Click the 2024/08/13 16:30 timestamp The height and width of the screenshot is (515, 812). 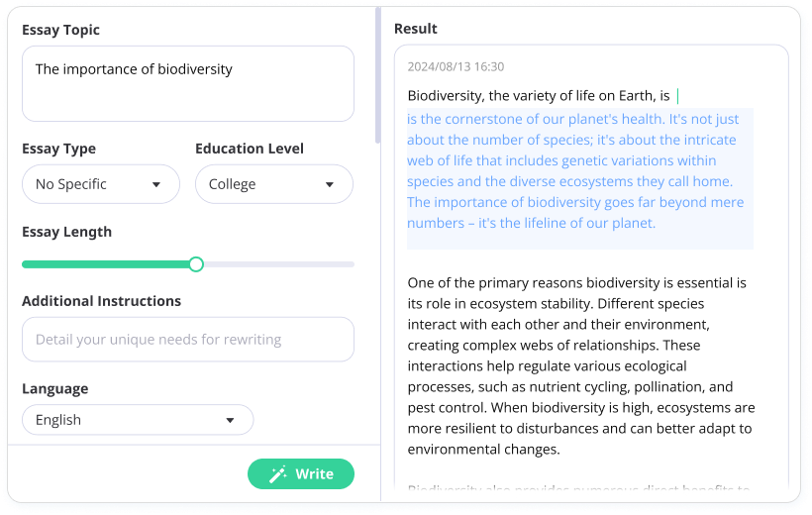[456, 67]
